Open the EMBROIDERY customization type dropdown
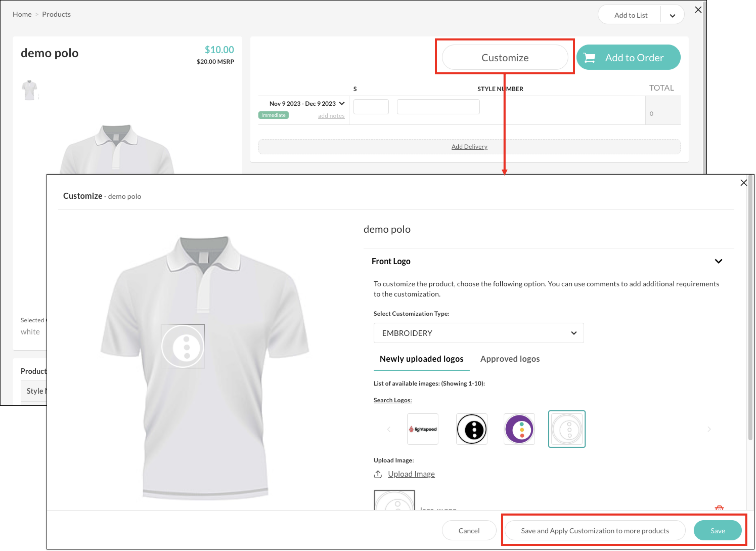 coord(479,333)
